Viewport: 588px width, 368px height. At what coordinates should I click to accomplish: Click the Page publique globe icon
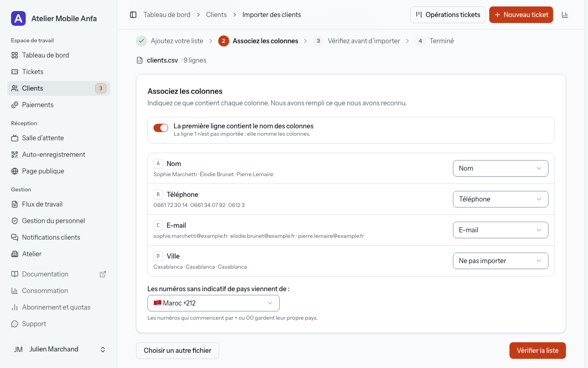click(x=15, y=171)
